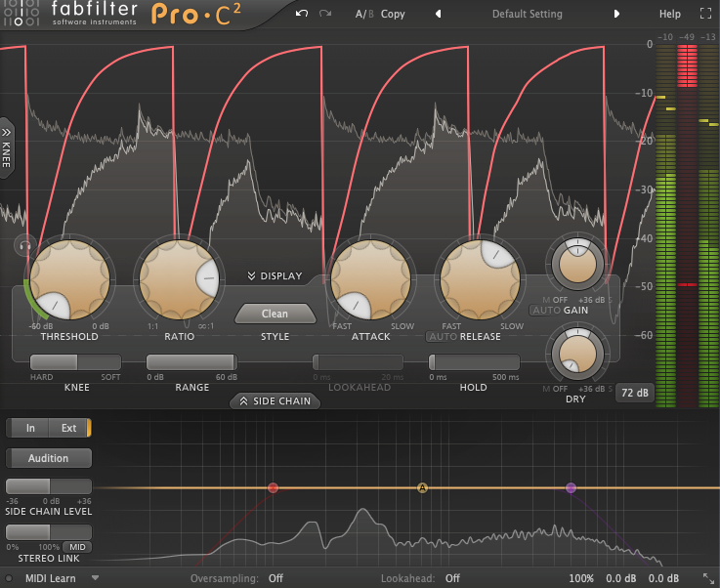Viewport: 720px width, 588px height.
Task: Click the first 0.0 dB input level
Action: pos(620,578)
